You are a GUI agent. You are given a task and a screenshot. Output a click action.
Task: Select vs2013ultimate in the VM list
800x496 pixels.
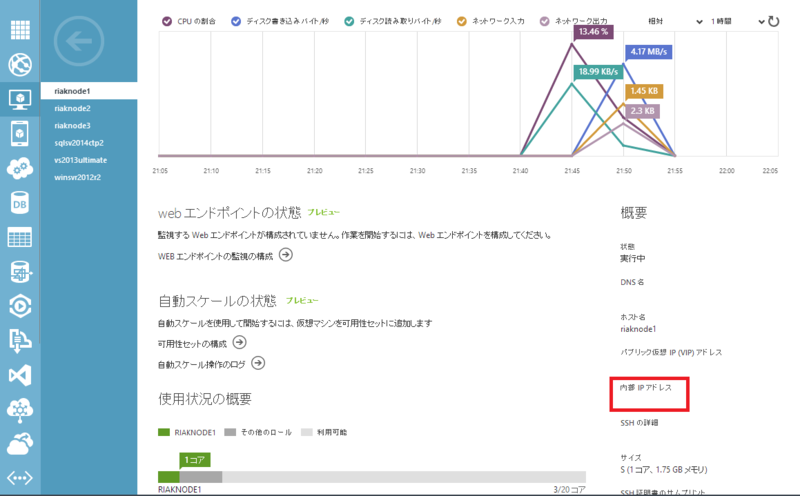(x=89, y=160)
